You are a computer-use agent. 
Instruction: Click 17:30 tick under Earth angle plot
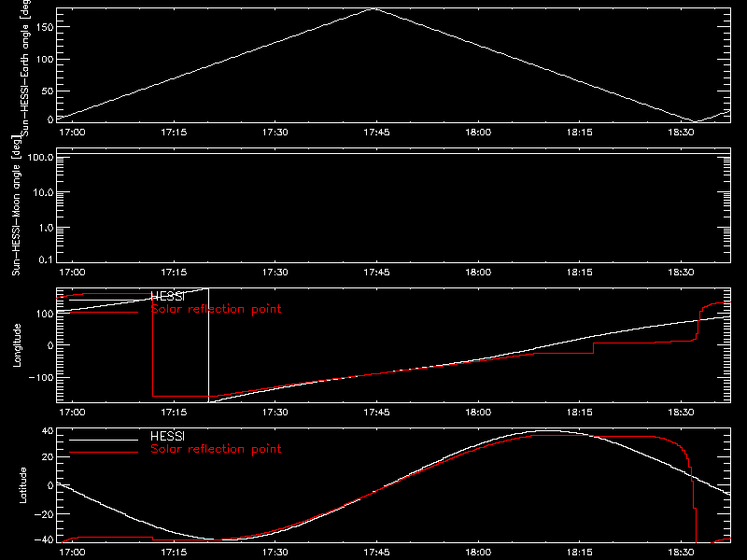pyautogui.click(x=275, y=132)
